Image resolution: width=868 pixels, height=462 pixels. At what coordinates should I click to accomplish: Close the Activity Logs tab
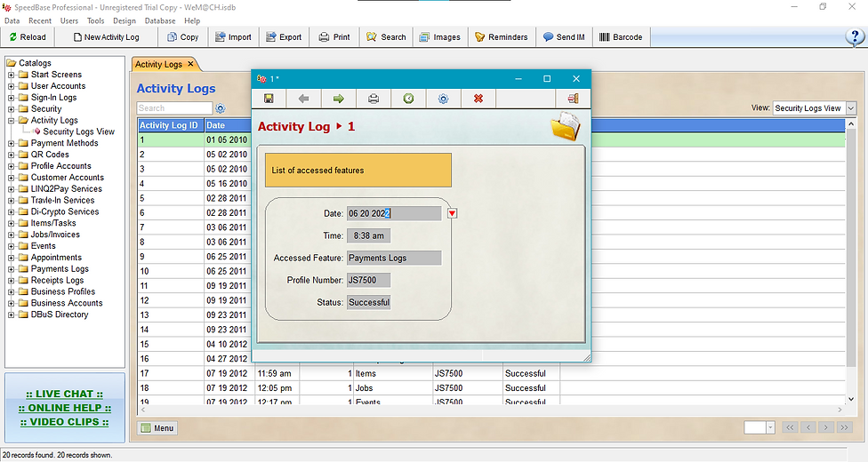coord(190,64)
